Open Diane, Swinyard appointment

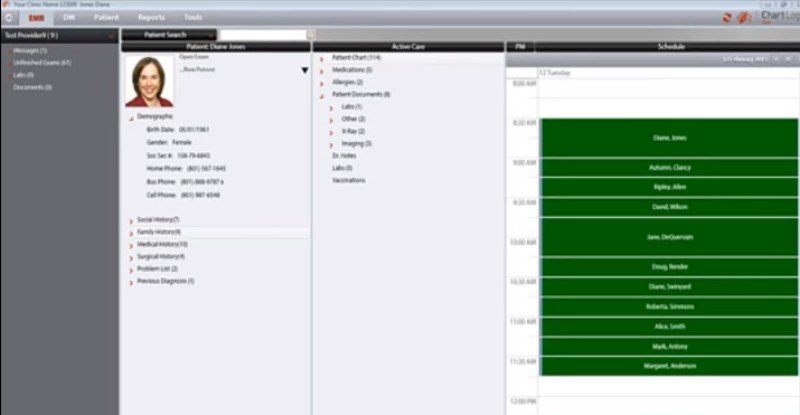tap(669, 286)
